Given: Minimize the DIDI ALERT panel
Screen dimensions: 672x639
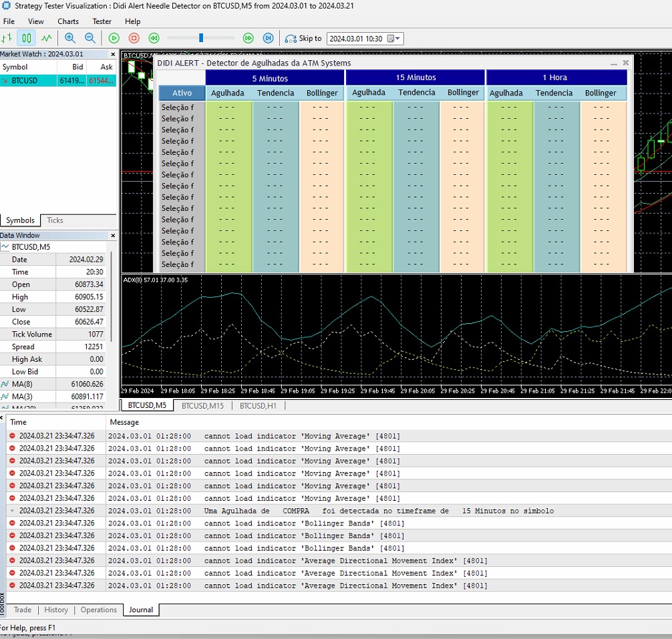Looking at the screenshot, I should (614, 63).
